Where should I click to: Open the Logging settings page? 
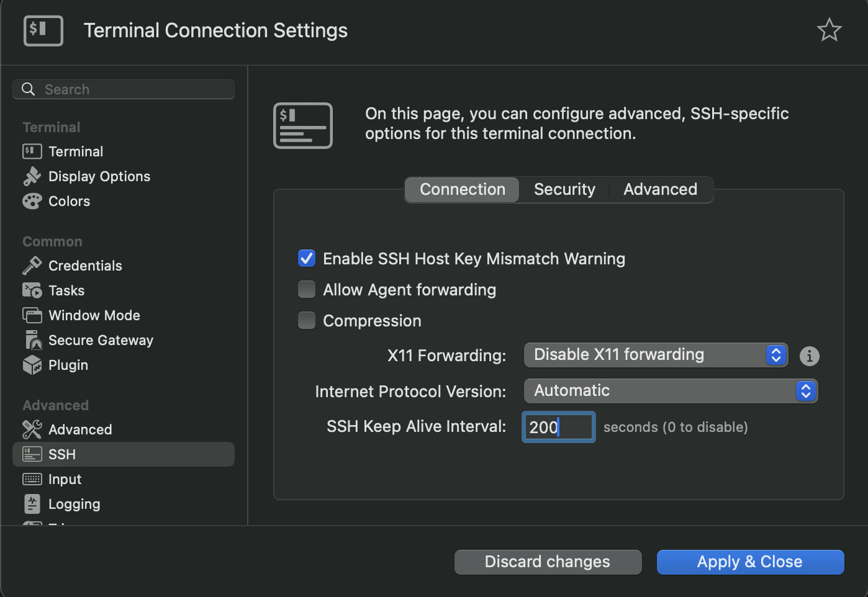tap(74, 504)
